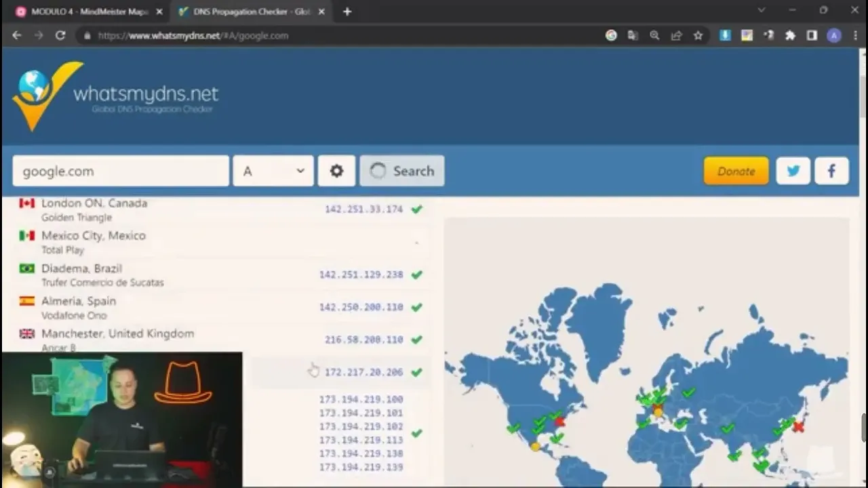Click the Brazil flag for Diadema
The image size is (868, 488).
[26, 268]
